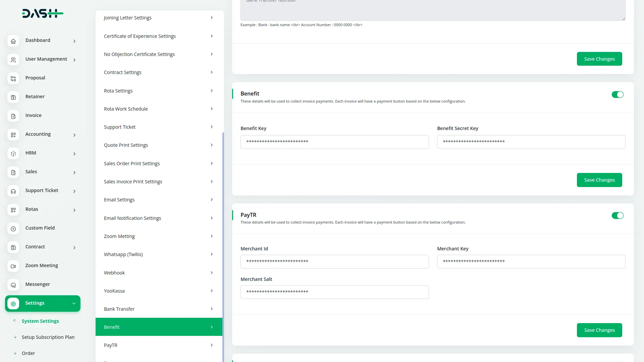Click the settings list scrollbar
Image resolution: width=644 pixels, height=362 pixels.
tap(223, 247)
